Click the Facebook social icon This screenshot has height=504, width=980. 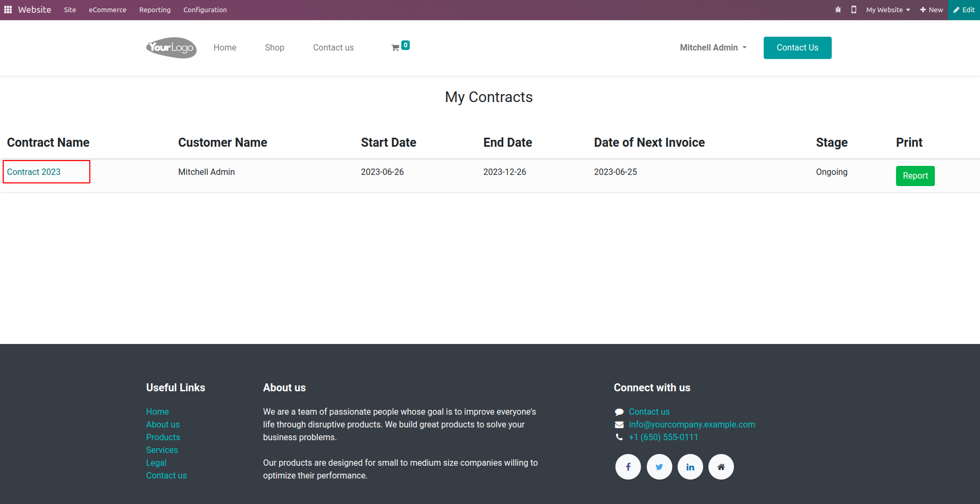[628, 467]
